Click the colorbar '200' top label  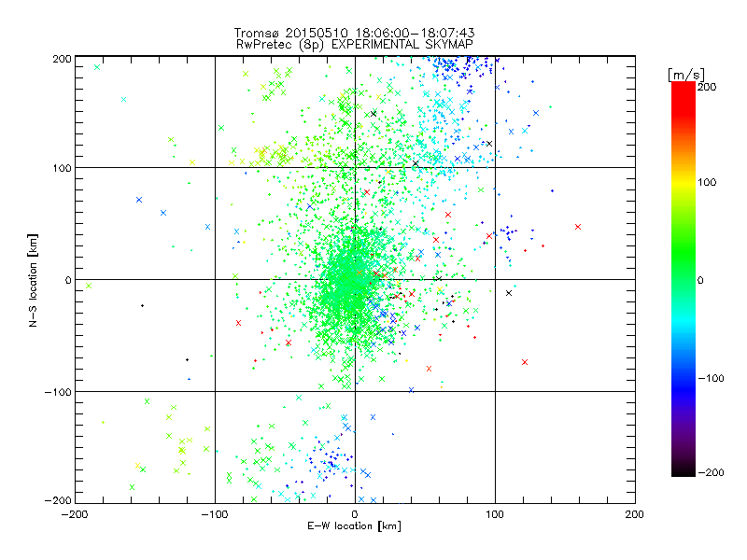[x=707, y=87]
